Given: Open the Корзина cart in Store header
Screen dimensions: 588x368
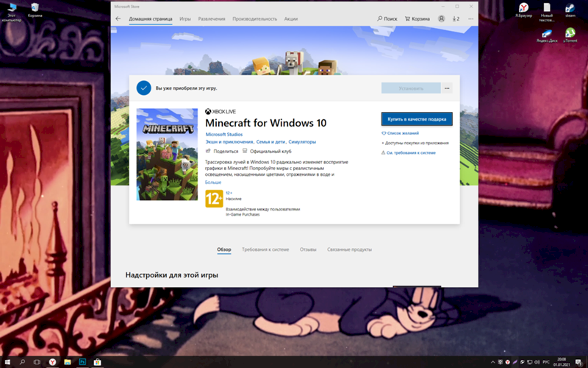Looking at the screenshot, I should pos(417,19).
